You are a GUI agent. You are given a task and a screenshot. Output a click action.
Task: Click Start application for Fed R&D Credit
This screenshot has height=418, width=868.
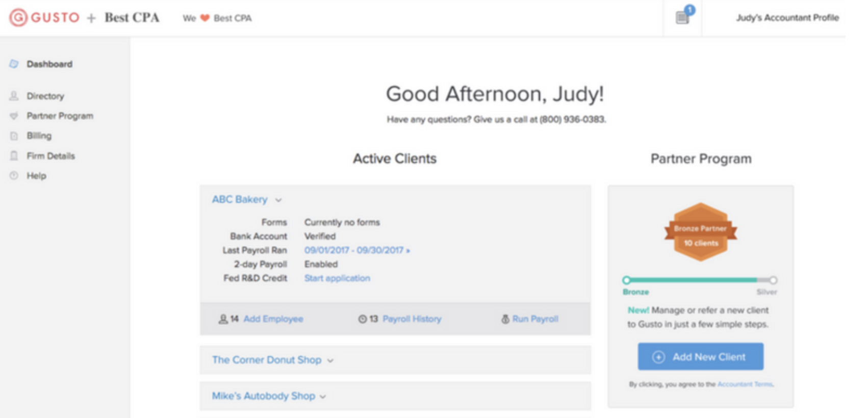[x=337, y=278]
